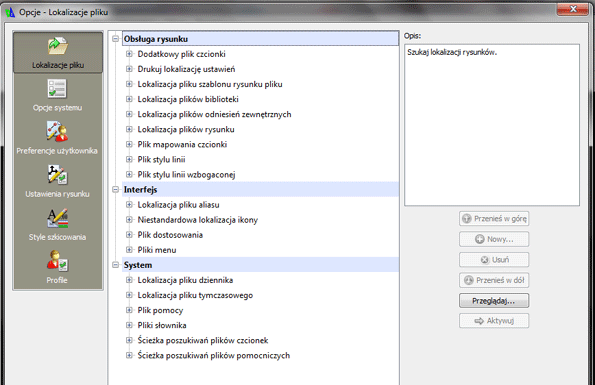The width and height of the screenshot is (595, 385).
Task: Click inside the Opis description box
Action: point(492,125)
